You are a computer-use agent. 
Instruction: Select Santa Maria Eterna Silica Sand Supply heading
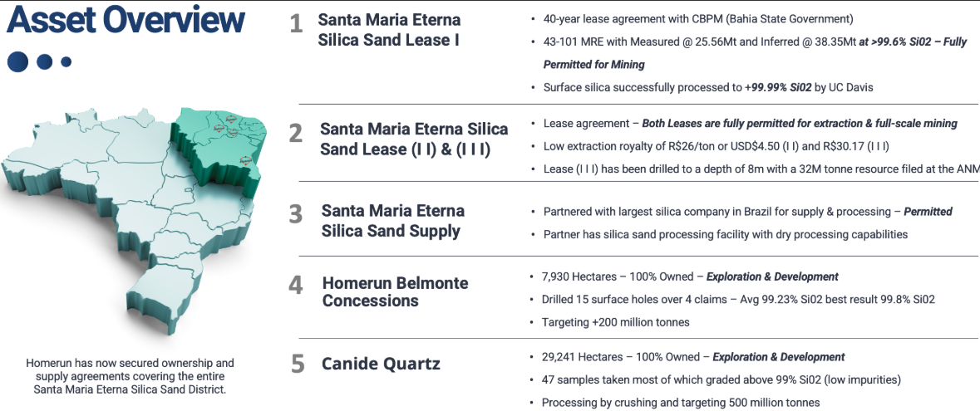click(x=392, y=221)
